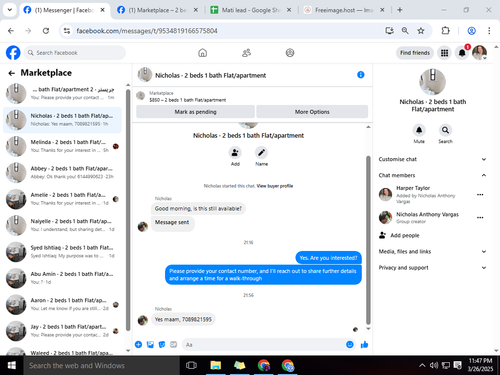
Task: Click the conversation messages scrollbar
Action: click(368, 240)
